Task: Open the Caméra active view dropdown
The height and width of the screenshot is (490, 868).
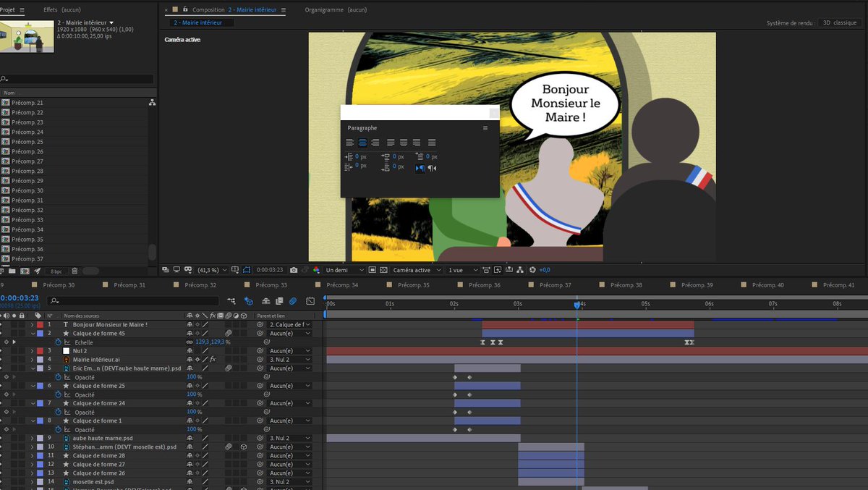Action: pyautogui.click(x=415, y=270)
